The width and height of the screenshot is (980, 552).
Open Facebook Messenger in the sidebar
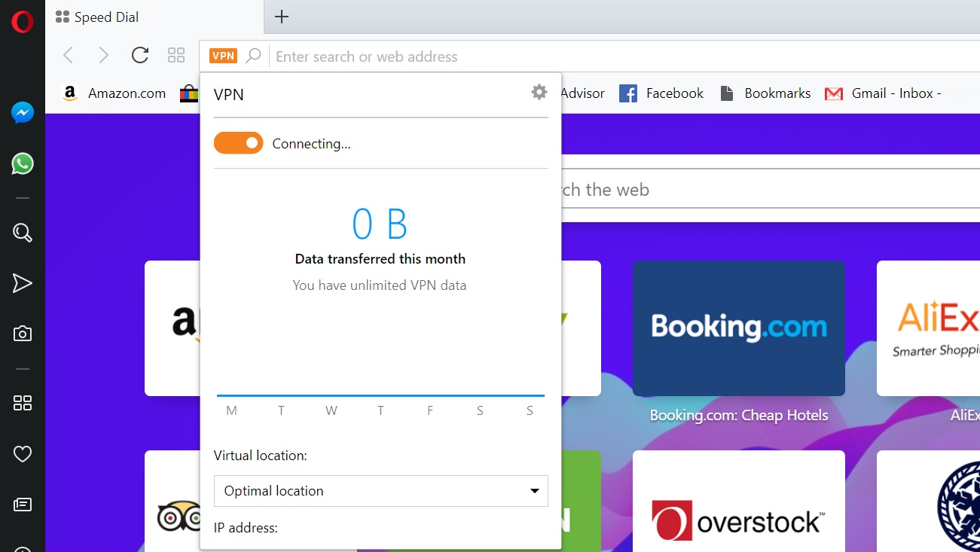[23, 113]
